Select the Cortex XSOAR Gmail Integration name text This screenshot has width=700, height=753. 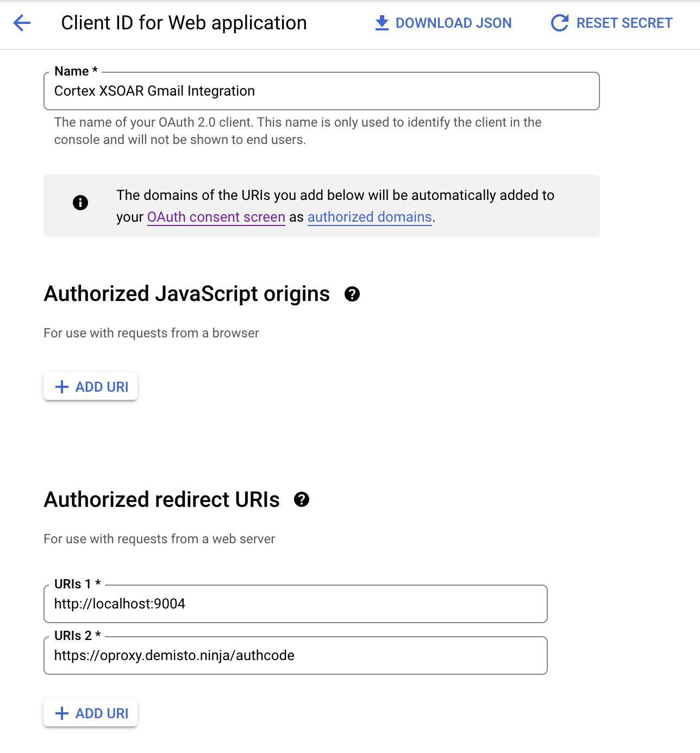tap(154, 91)
